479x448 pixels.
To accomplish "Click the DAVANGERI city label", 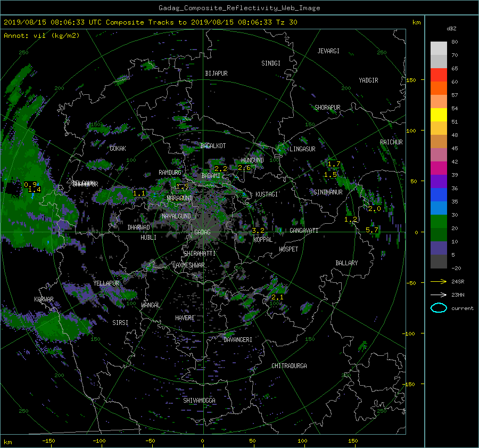I will 238,340.
